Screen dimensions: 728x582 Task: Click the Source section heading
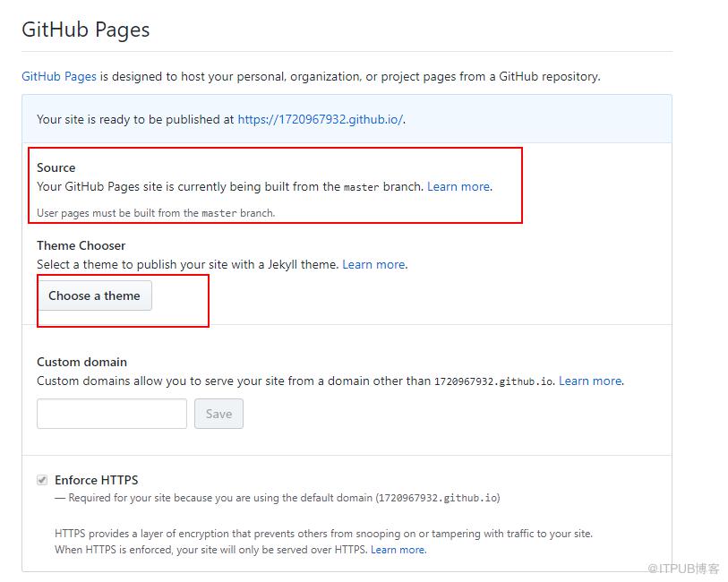(x=56, y=167)
